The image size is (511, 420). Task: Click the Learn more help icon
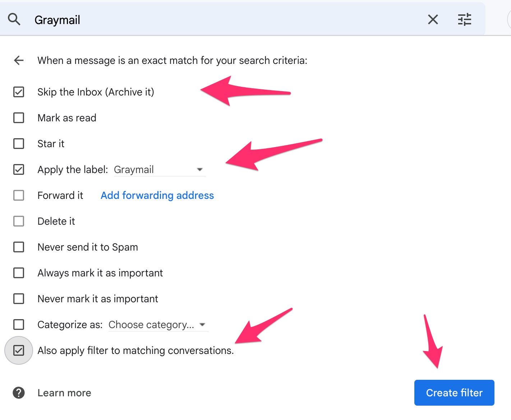[19, 393]
